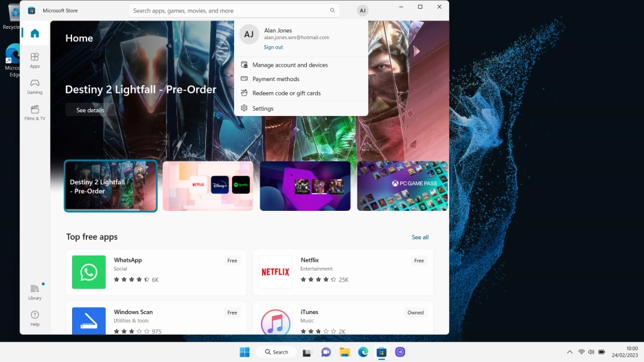Open the Library in sidebar
Screen dimensions: 644x362
point(34,292)
